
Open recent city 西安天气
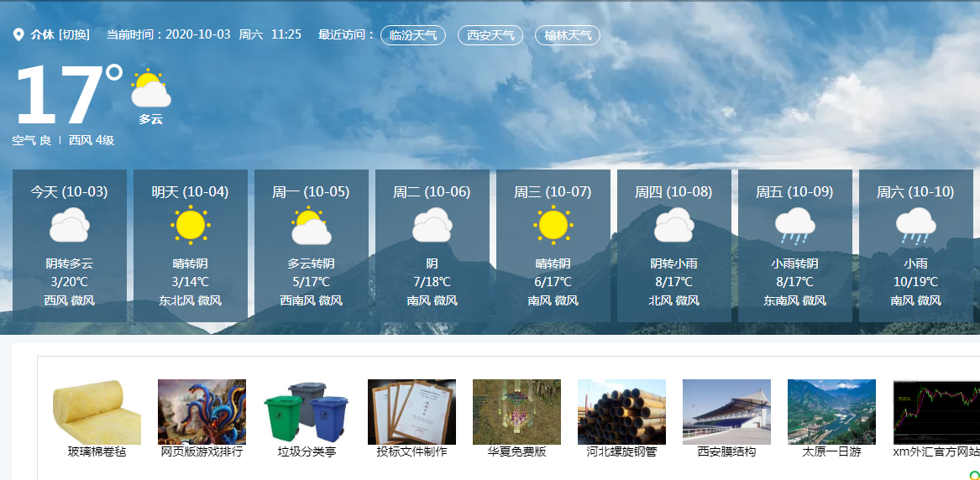coord(490,35)
